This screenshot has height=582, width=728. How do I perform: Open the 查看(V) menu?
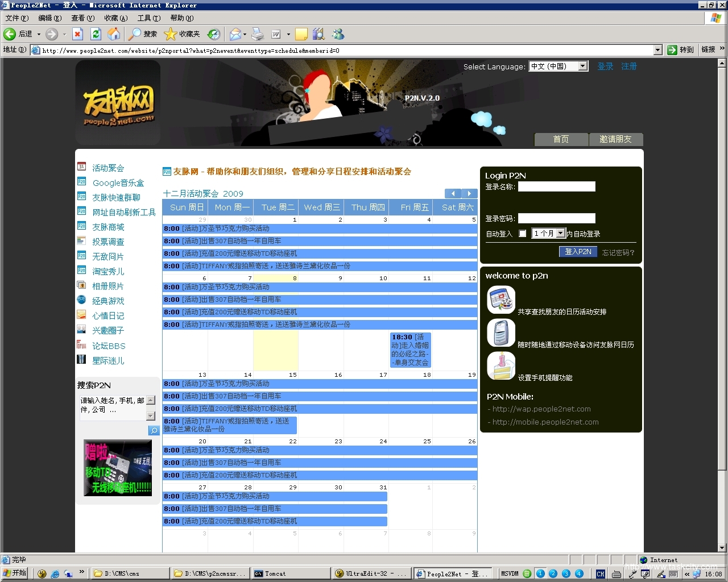[x=82, y=18]
